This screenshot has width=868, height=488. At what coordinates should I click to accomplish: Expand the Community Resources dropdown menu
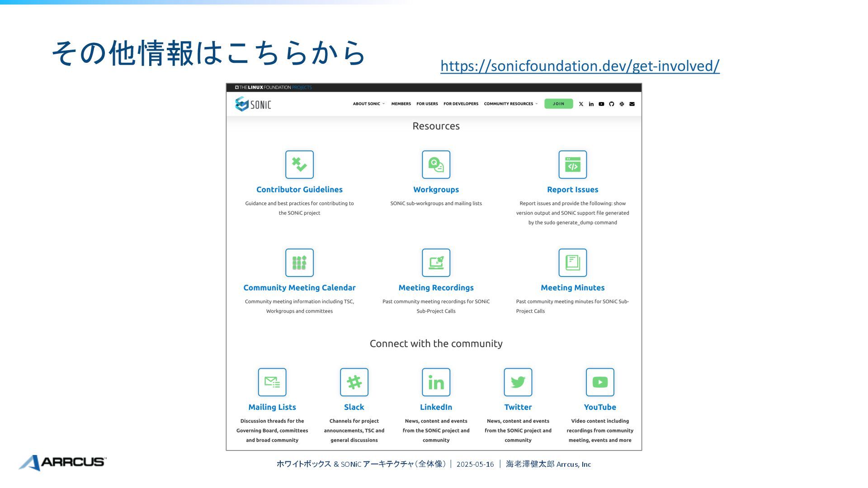tap(510, 104)
